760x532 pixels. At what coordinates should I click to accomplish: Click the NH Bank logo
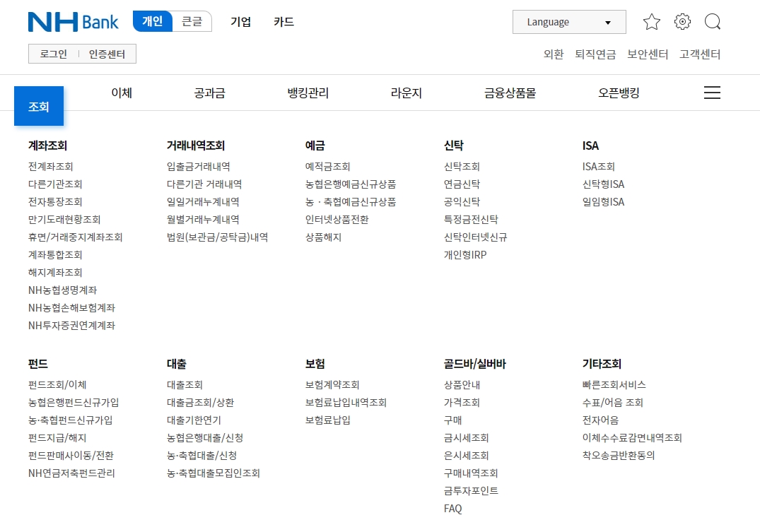(x=73, y=22)
